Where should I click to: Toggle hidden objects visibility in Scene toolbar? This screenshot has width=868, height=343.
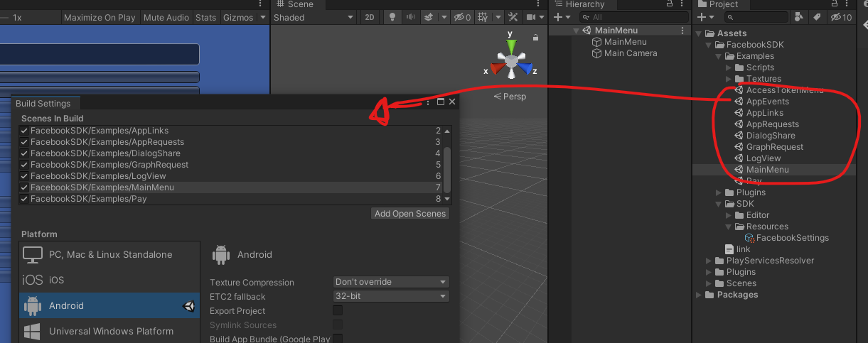462,17
